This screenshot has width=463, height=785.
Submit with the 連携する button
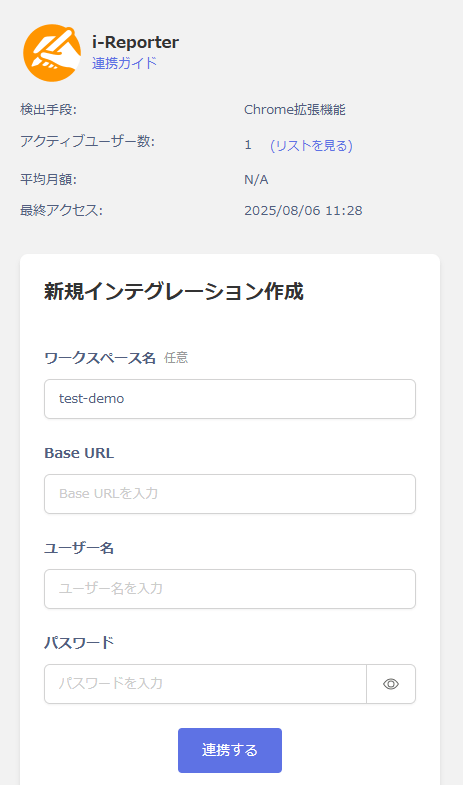(230, 750)
